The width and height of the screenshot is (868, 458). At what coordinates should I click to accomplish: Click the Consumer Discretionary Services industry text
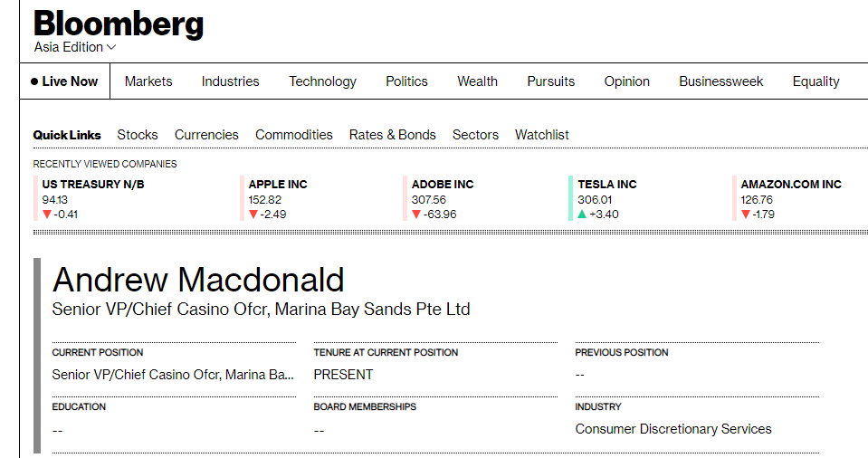point(673,429)
